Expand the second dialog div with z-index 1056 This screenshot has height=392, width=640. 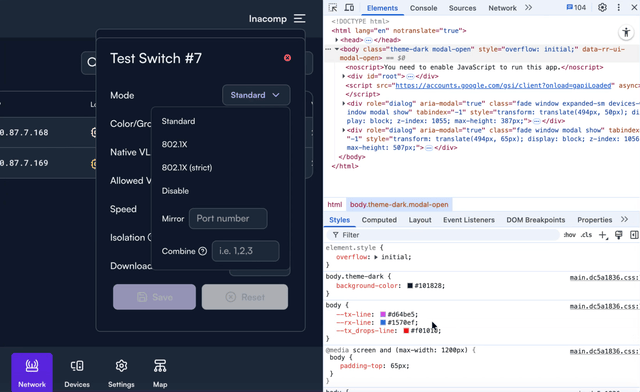[x=343, y=131]
